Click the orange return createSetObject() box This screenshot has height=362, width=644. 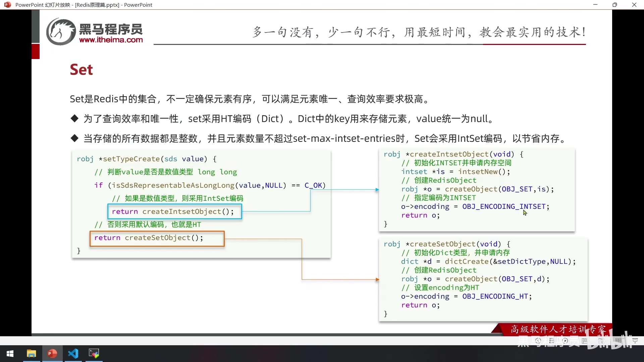point(157,238)
